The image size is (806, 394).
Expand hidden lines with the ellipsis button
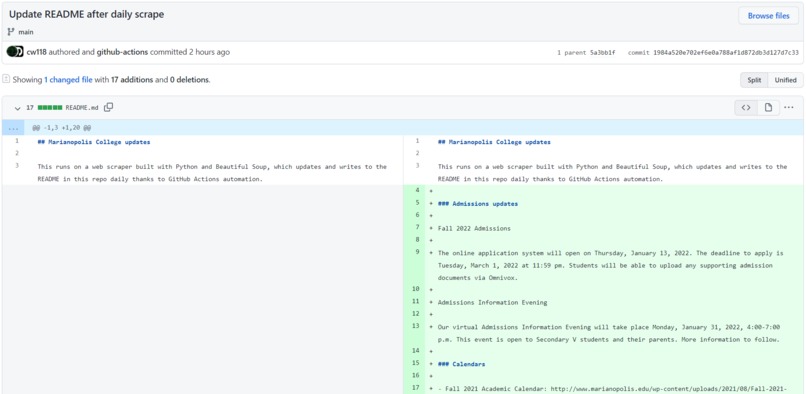[x=12, y=128]
